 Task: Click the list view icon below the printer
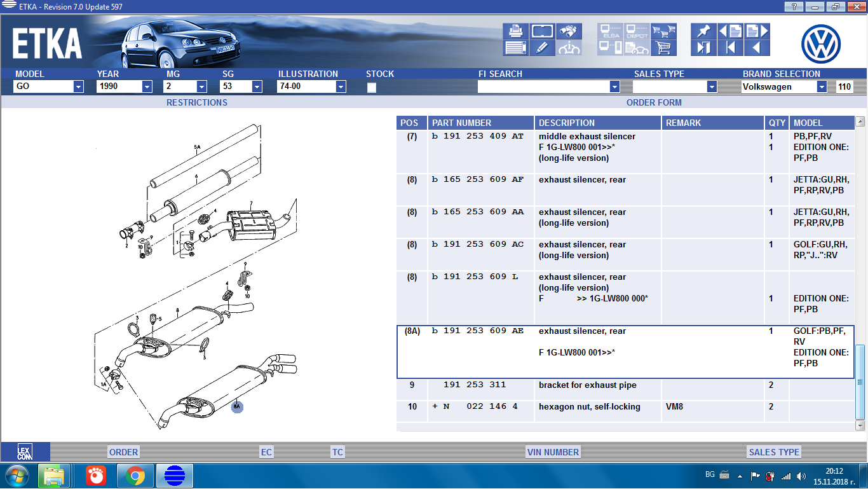click(x=515, y=48)
